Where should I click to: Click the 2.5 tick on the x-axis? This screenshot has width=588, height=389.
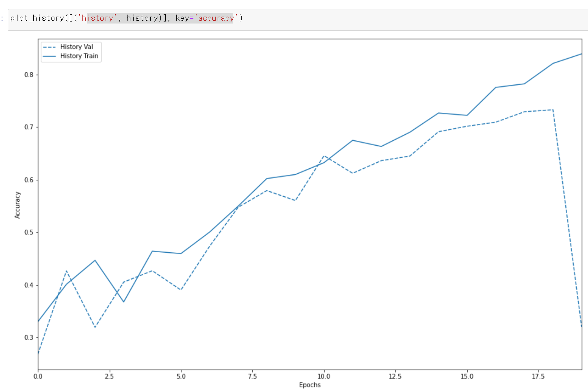[x=109, y=376]
